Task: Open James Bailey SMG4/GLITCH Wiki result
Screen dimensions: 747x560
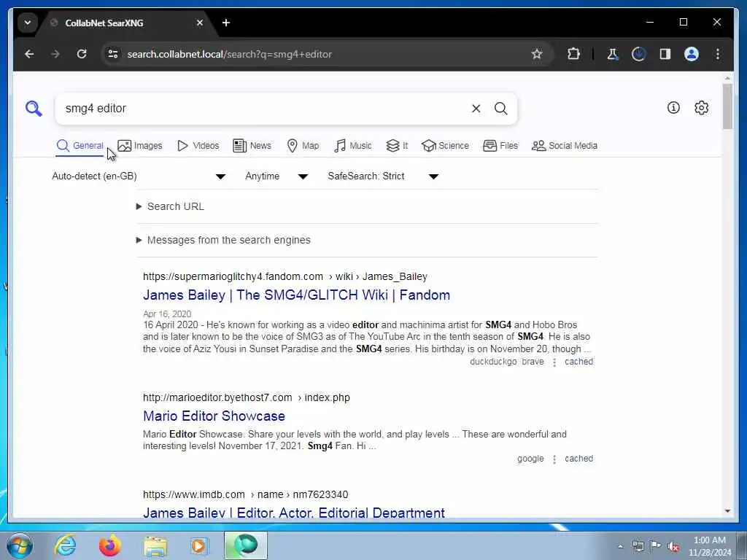Action: [x=296, y=295]
